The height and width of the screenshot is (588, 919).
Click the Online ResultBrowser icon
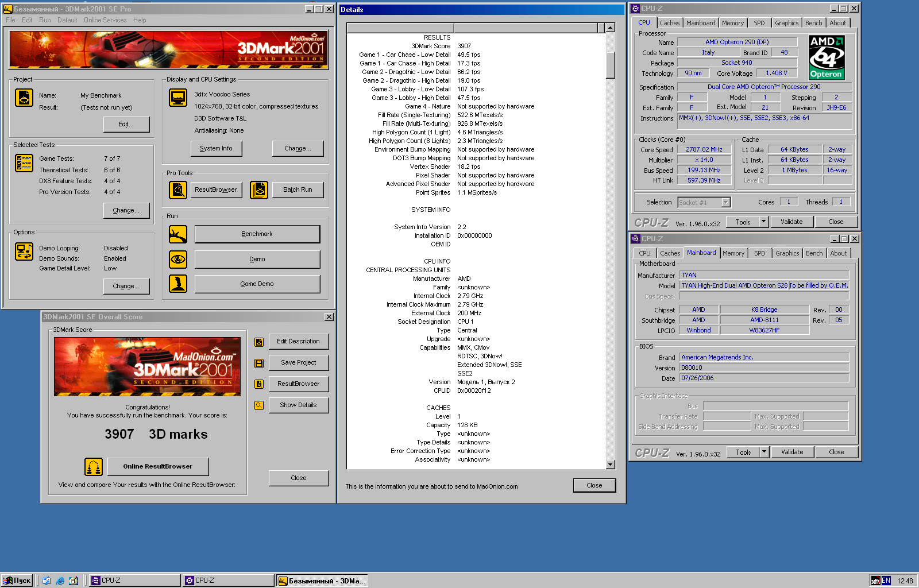[x=94, y=467]
